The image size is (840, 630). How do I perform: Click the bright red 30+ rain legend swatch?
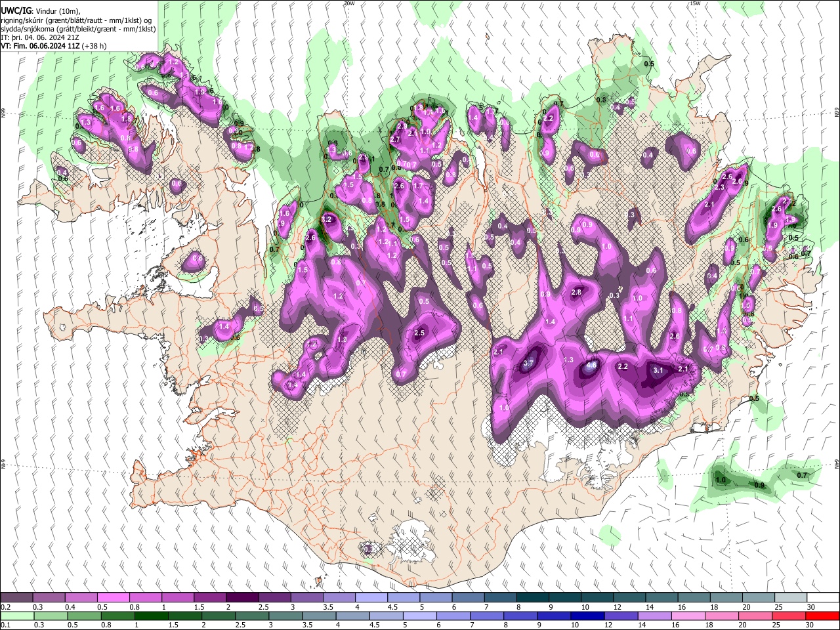coord(822,616)
